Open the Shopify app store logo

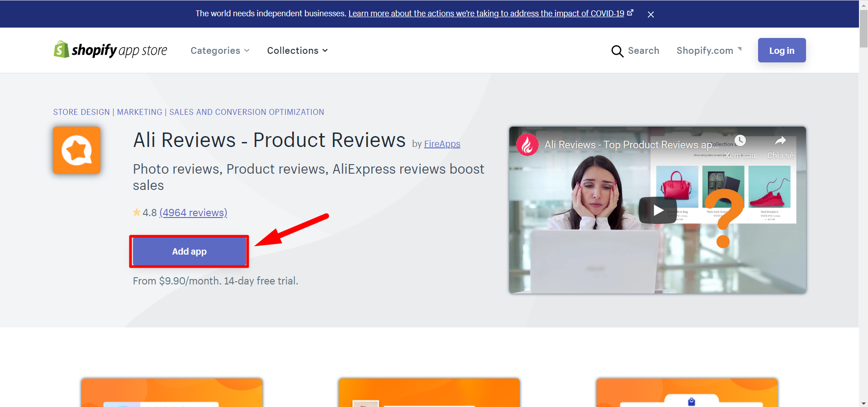pyautogui.click(x=110, y=50)
